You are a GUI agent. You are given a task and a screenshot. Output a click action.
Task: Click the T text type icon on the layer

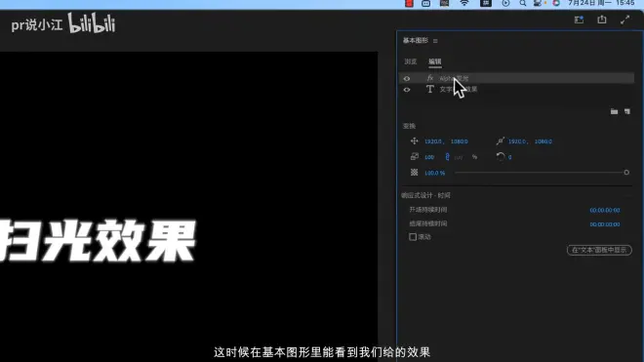click(430, 89)
